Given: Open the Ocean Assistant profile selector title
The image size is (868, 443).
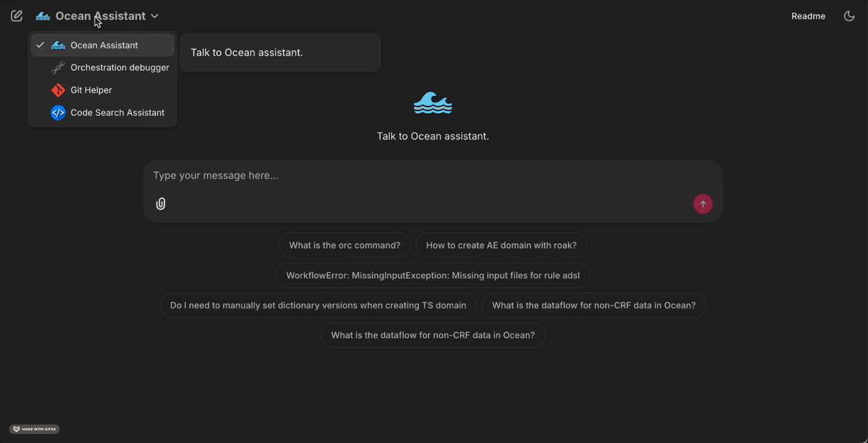Looking at the screenshot, I should (x=101, y=16).
